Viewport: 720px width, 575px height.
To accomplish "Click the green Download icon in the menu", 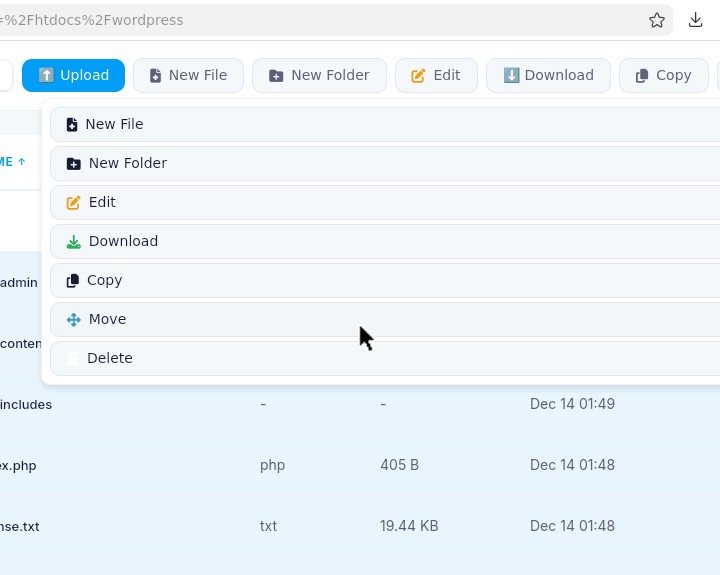I will (73, 242).
